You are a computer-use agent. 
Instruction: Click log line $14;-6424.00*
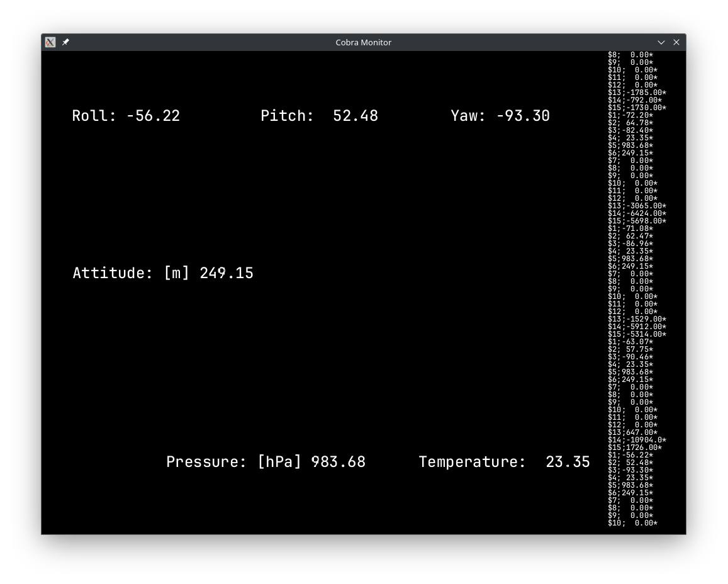[x=637, y=213]
